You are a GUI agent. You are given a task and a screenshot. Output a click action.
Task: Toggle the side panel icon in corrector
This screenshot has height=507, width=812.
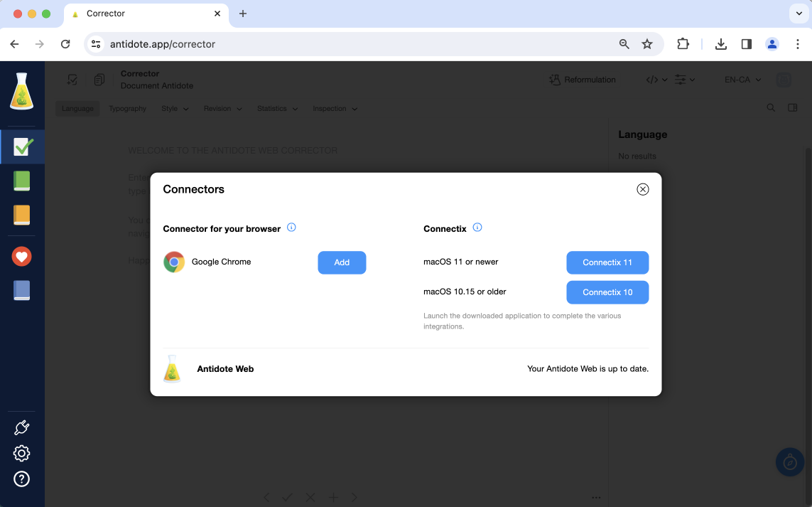[792, 108]
